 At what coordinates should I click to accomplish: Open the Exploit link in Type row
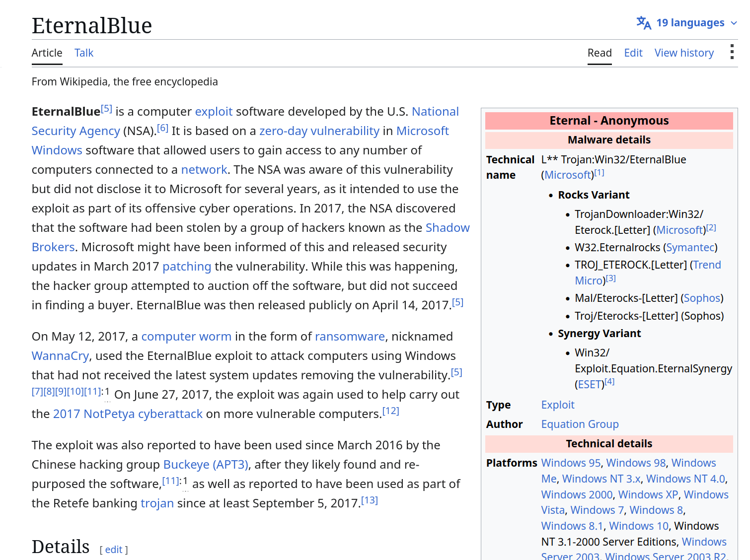coord(558,405)
